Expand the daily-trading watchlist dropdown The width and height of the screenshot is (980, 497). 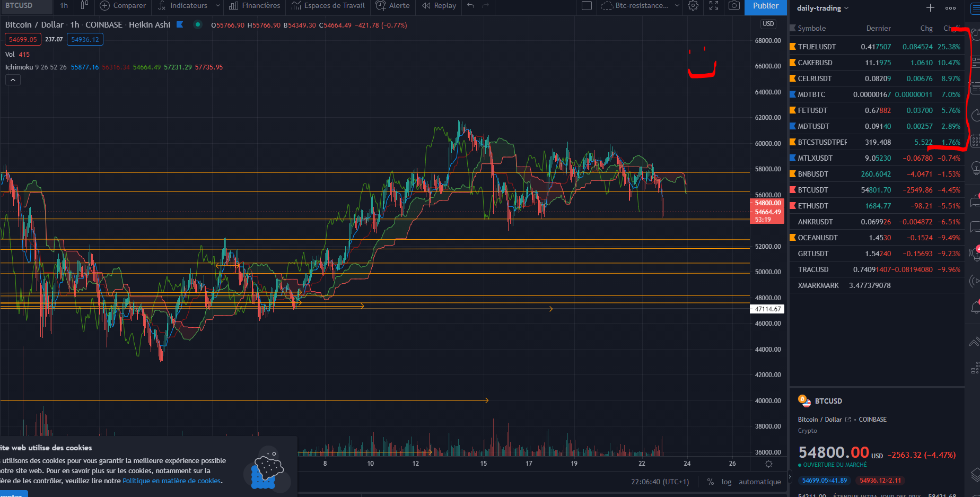click(x=822, y=8)
